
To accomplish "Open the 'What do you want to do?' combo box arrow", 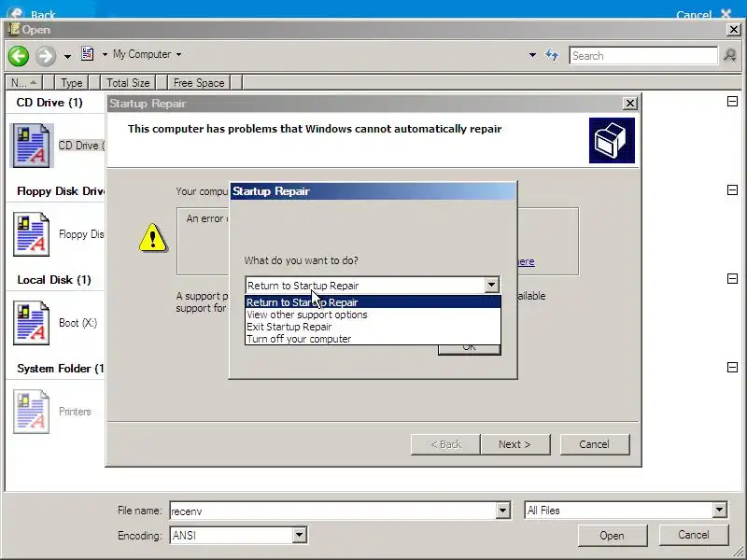I will coord(491,286).
